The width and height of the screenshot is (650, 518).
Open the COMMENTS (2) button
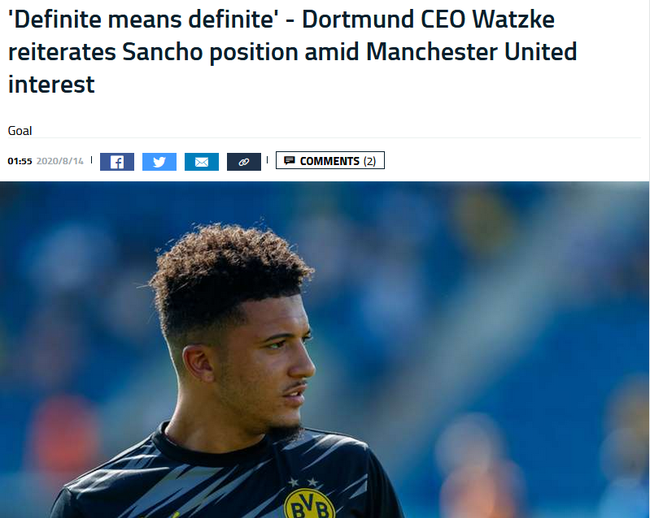330,160
